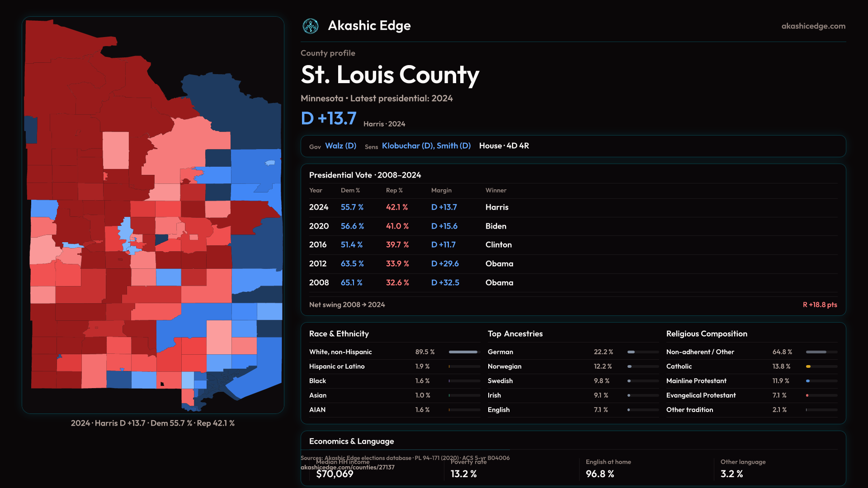Click Klobuchar (D), Smith (D) senators text
The image size is (868, 488).
[426, 146]
